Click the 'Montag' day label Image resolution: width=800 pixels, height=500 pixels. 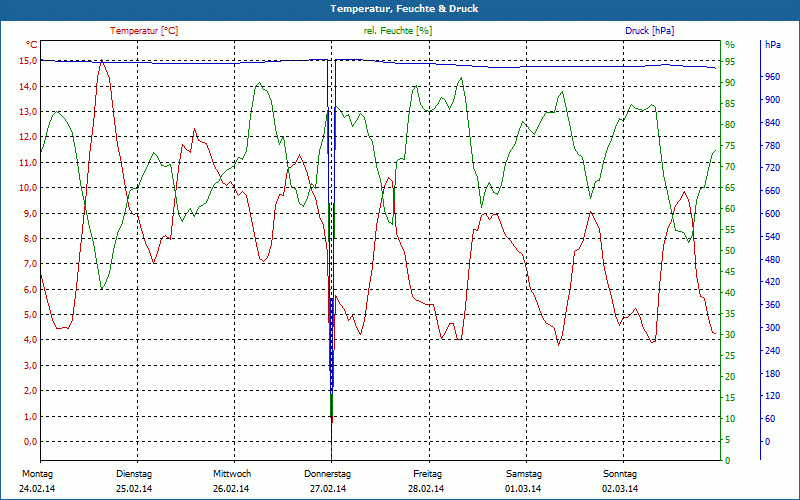37,474
